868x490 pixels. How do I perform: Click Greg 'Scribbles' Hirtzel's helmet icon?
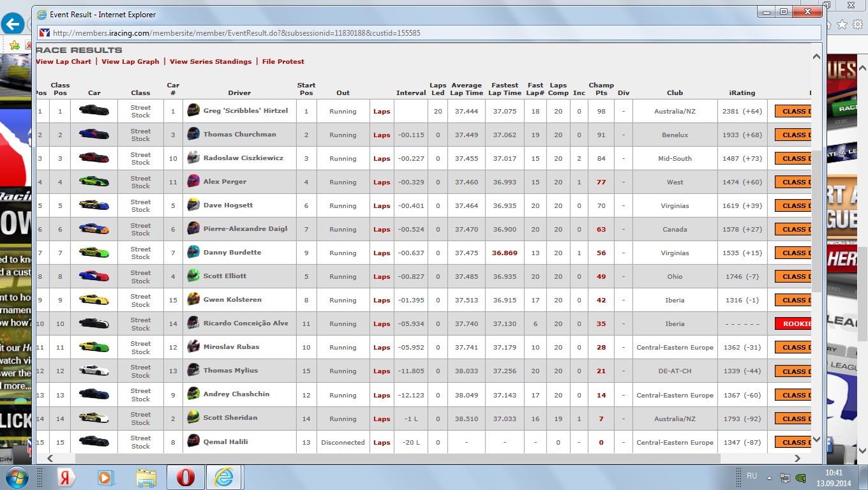(193, 110)
